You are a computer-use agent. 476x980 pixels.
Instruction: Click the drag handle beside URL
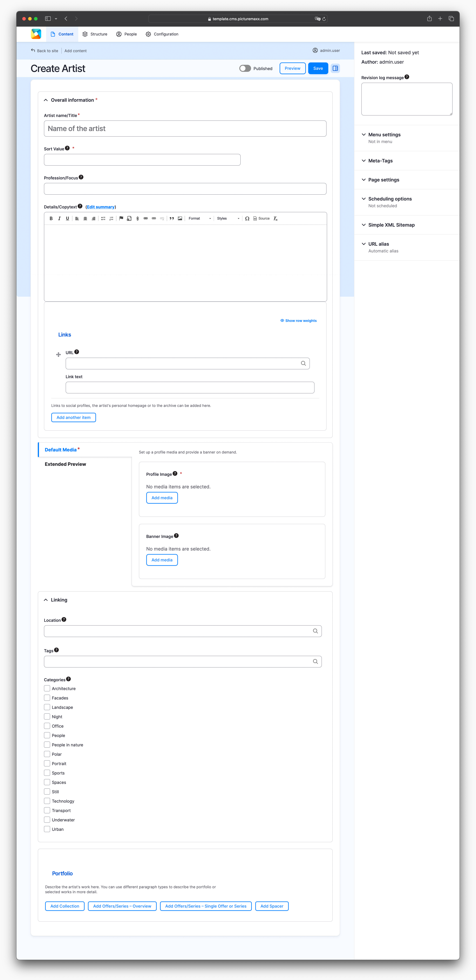pos(59,355)
